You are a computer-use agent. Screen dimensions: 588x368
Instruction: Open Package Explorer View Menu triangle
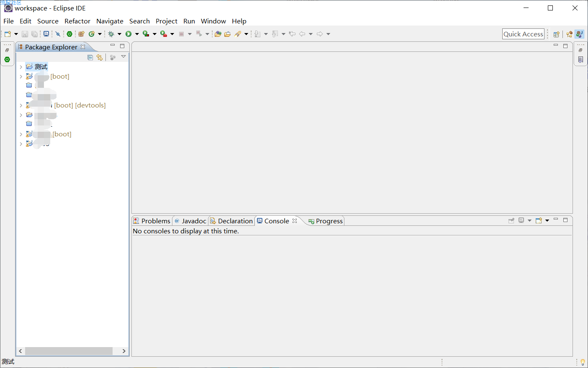point(123,56)
